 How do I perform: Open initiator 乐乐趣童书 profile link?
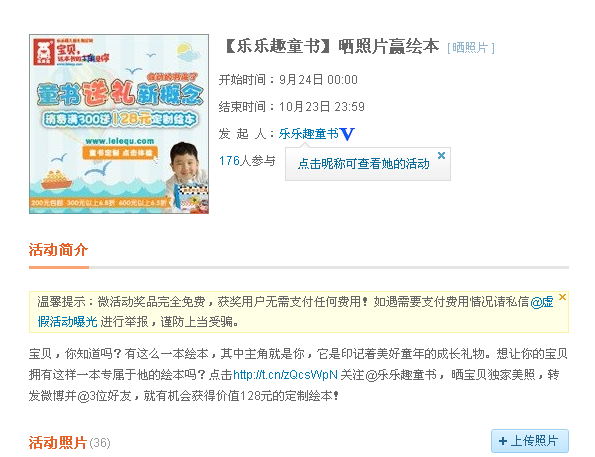pyautogui.click(x=309, y=134)
